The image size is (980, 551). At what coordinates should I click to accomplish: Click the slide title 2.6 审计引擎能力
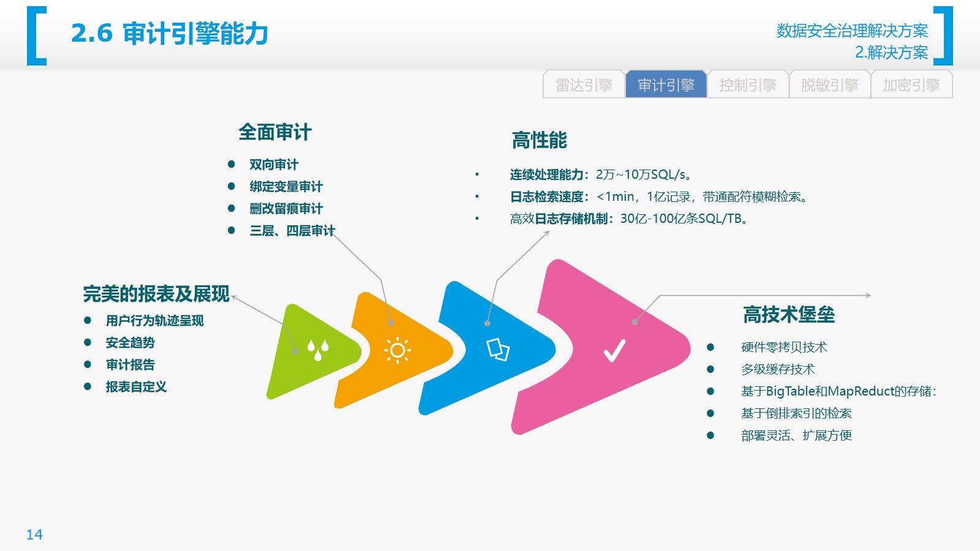(170, 34)
